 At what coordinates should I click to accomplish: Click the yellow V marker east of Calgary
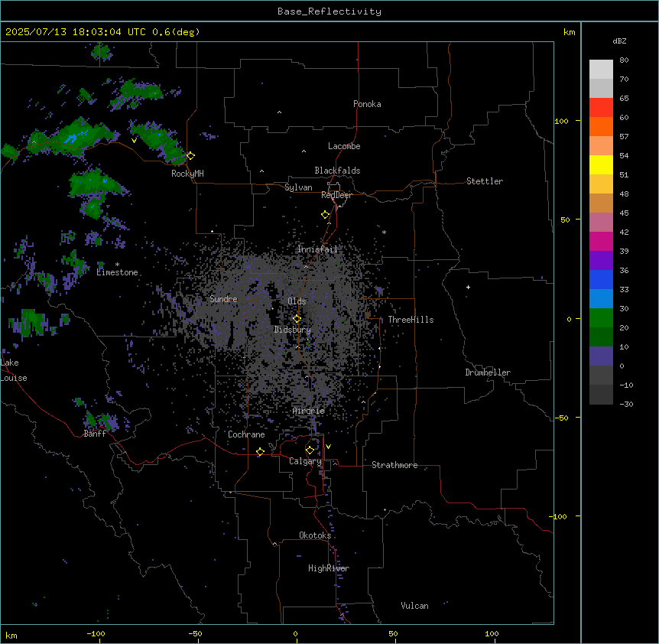(x=328, y=447)
